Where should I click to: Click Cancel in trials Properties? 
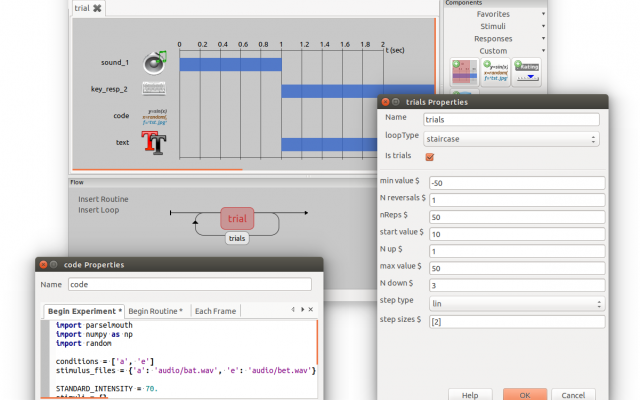point(573,395)
